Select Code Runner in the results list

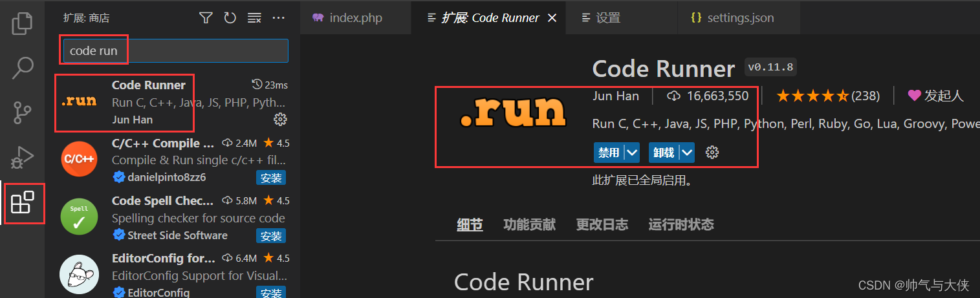173,101
